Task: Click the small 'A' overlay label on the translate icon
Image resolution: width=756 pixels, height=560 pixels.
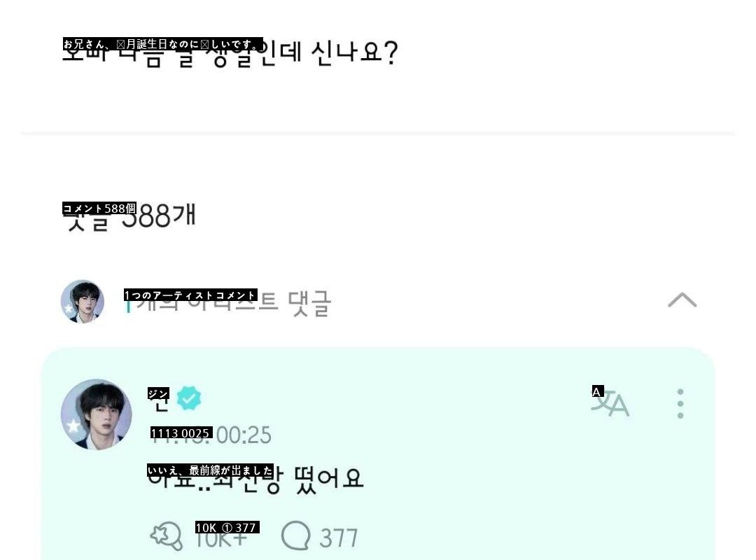Action: pos(597,392)
